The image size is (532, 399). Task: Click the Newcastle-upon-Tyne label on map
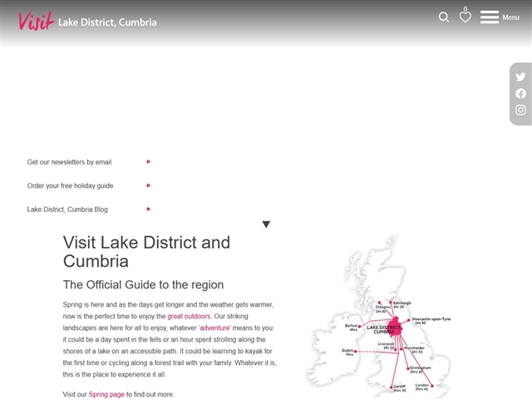[431, 321]
